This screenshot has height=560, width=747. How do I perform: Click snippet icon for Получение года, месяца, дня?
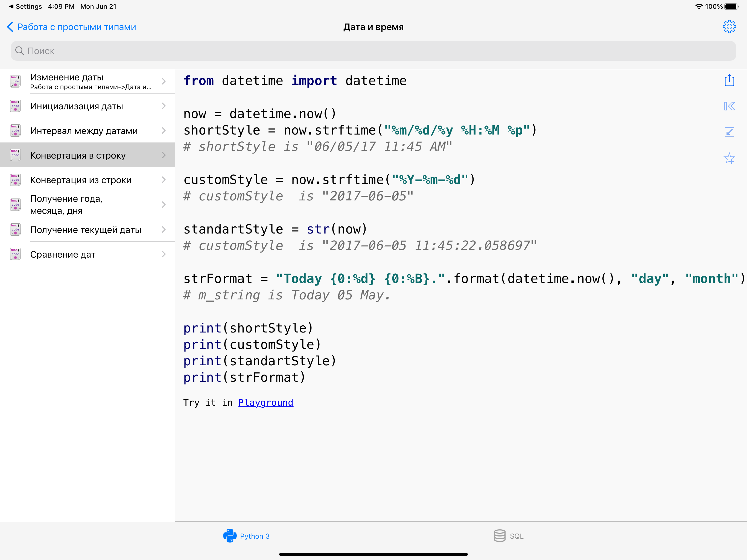pos(15,205)
